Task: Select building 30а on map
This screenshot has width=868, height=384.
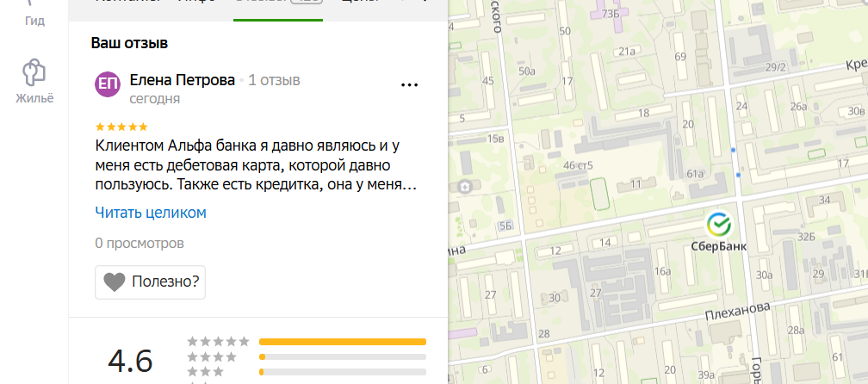Action: 764,275
